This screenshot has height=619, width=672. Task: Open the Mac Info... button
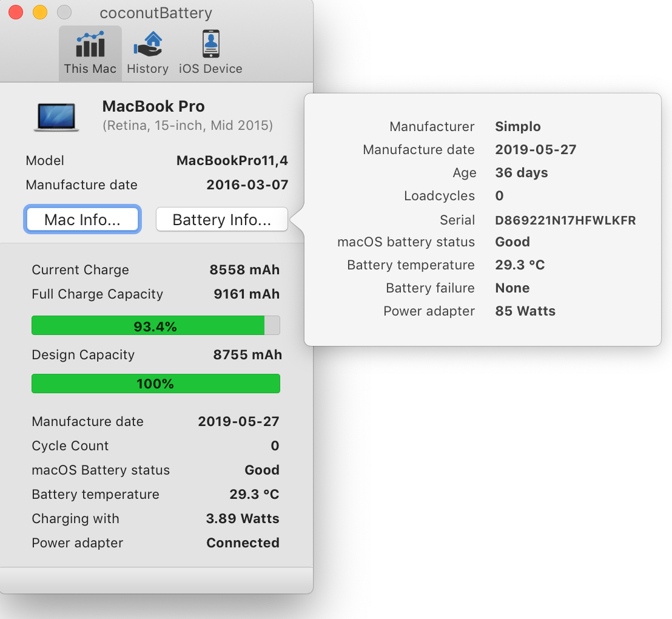[x=82, y=219]
